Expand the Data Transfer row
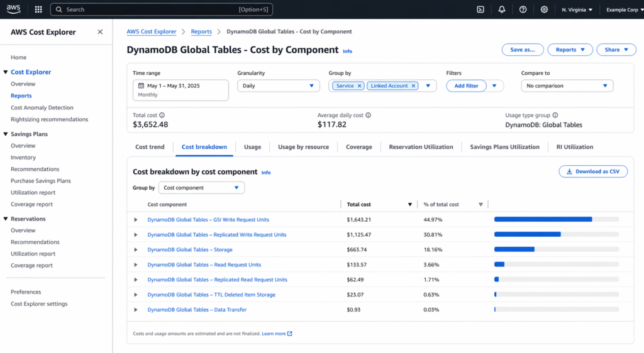Screen dimensions: 644x353 (136, 310)
